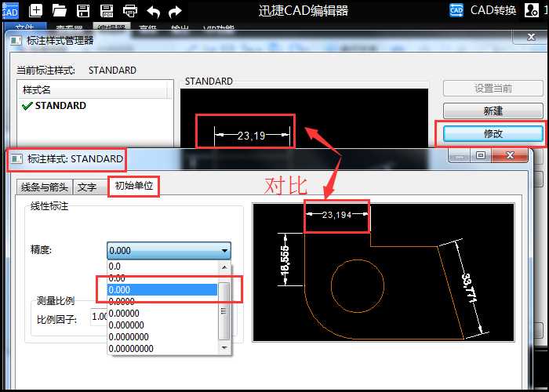
Task: Redo with the right arrow icon
Action: click(x=175, y=12)
